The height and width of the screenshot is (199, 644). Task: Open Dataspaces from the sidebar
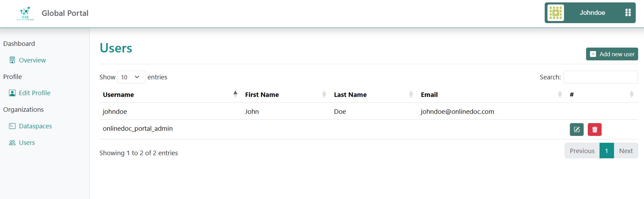coord(35,126)
